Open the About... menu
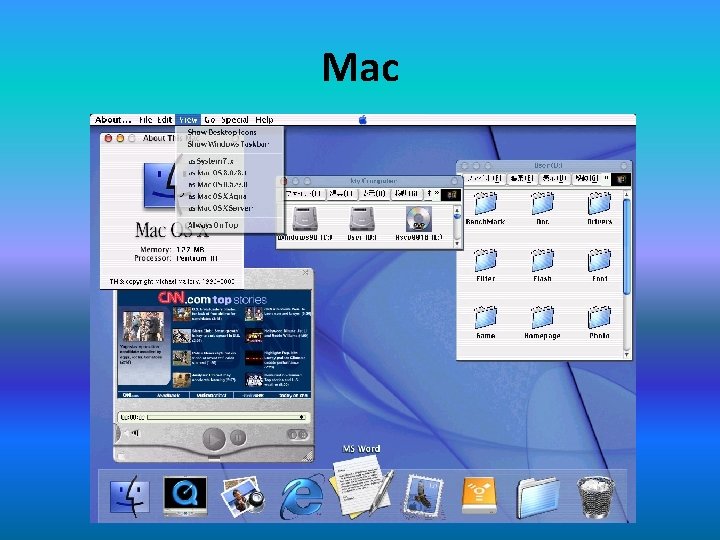The height and width of the screenshot is (540, 720). click(x=113, y=120)
